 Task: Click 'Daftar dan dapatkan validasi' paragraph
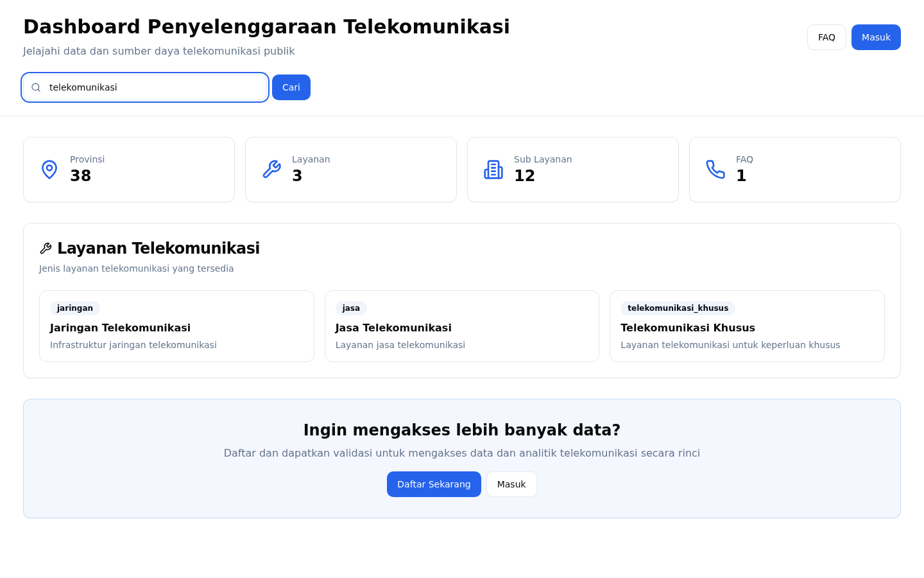(462, 453)
